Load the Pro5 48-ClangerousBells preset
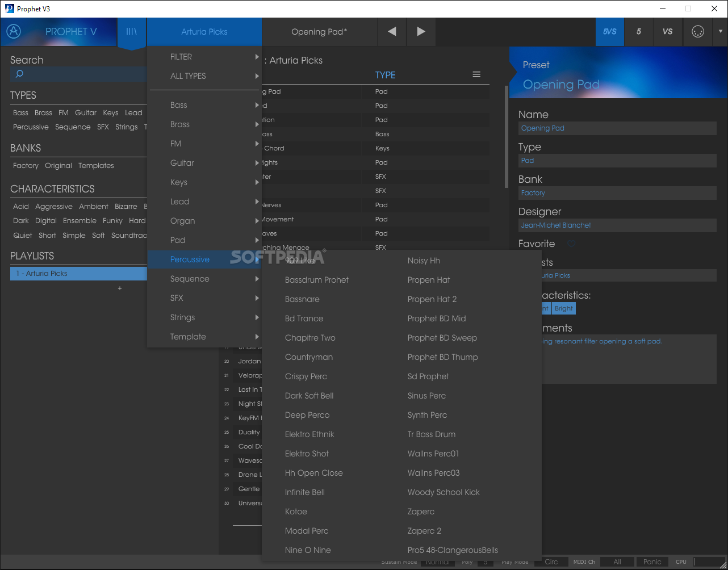The image size is (728, 570). [x=453, y=550]
